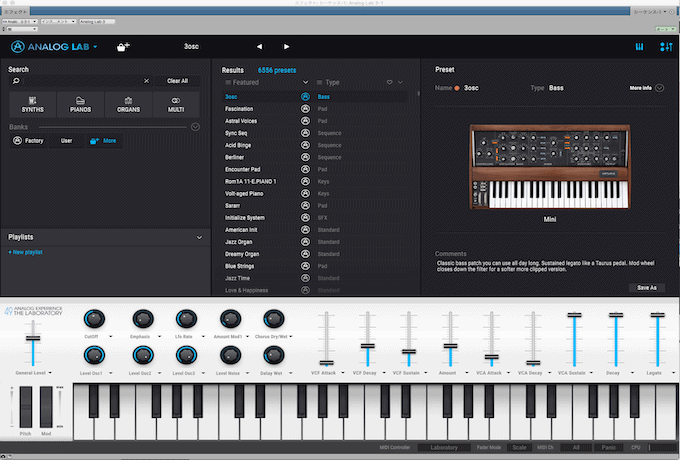Collapse the Playlists panel
This screenshot has height=460, width=680.
click(x=199, y=237)
